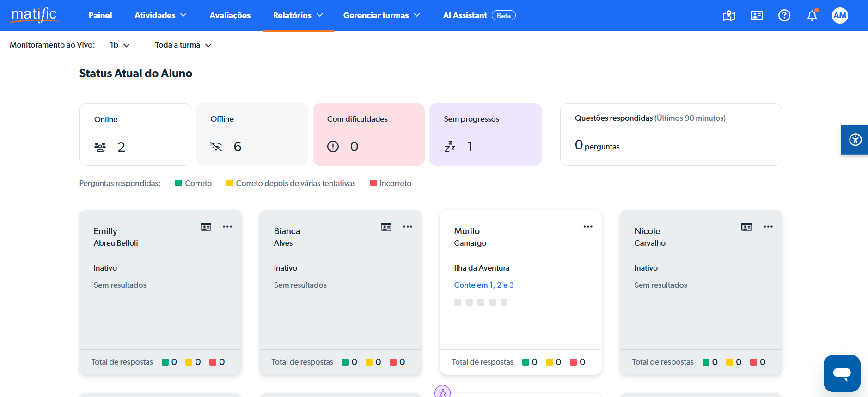Open the Conte em 1, 2 e 3 link
The image size is (868, 397).
(x=483, y=285)
